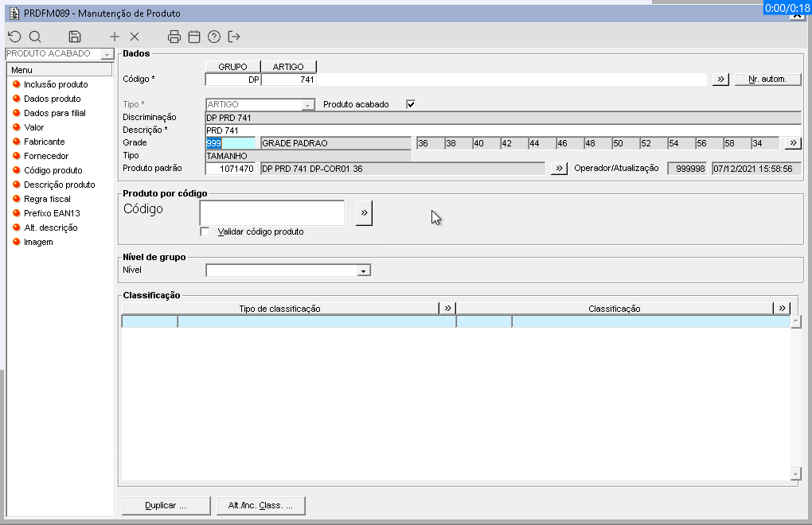Click >> next to Tipo de classificação header

447,309
